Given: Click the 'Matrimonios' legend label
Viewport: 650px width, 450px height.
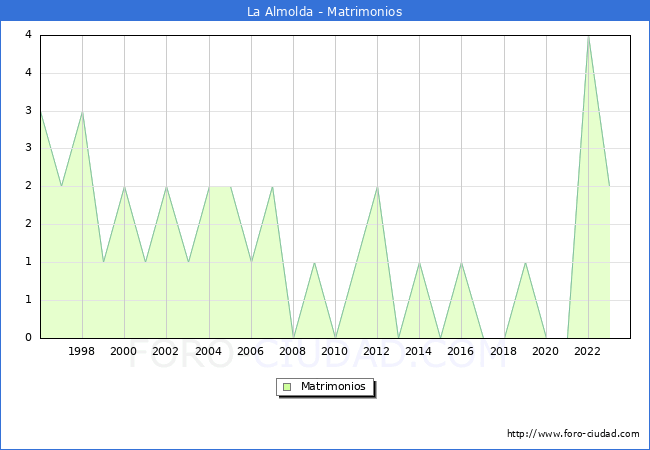Looking at the screenshot, I should (333, 386).
